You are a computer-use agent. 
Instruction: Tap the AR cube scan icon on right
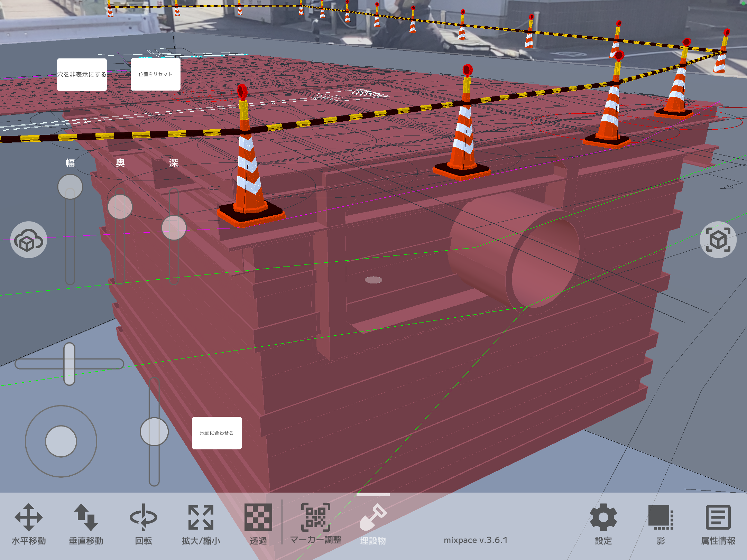(x=718, y=240)
